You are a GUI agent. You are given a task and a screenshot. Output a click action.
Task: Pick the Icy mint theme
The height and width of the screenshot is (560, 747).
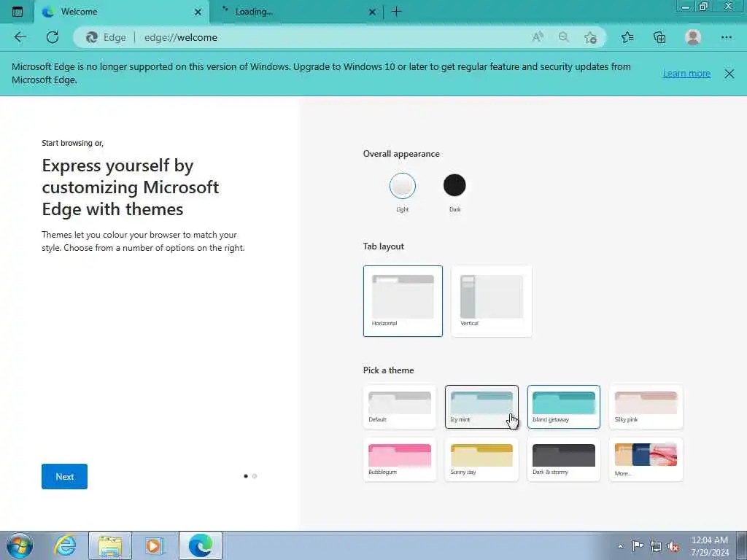coord(481,407)
